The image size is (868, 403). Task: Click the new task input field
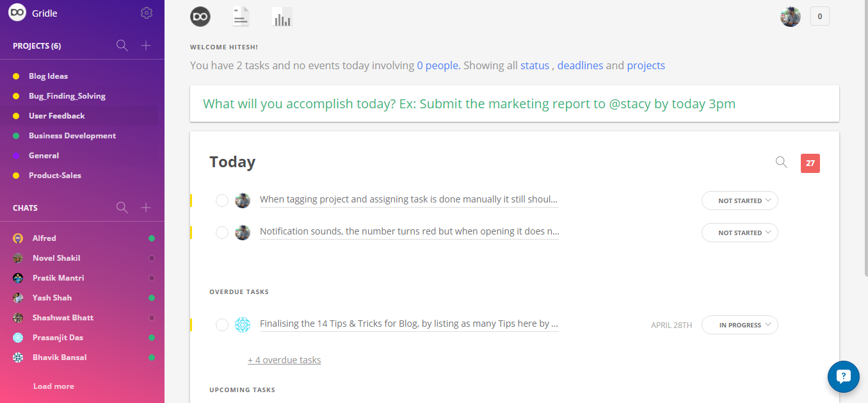[514, 104]
